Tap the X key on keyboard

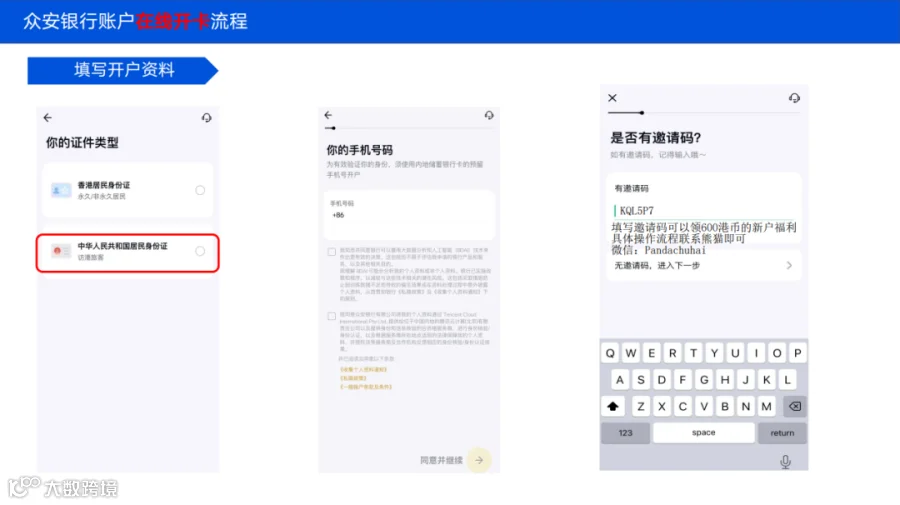pos(662,406)
